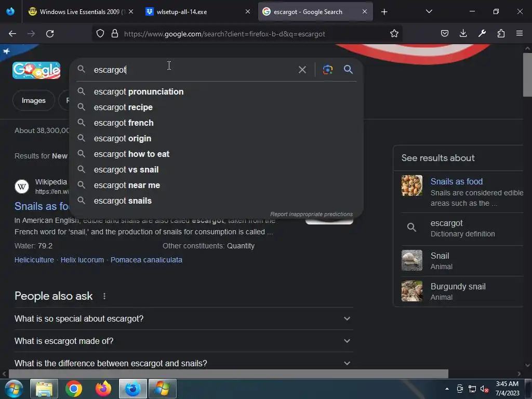Choose suggestion escargot origin
This screenshot has height=399, width=532.
pyautogui.click(x=216, y=138)
